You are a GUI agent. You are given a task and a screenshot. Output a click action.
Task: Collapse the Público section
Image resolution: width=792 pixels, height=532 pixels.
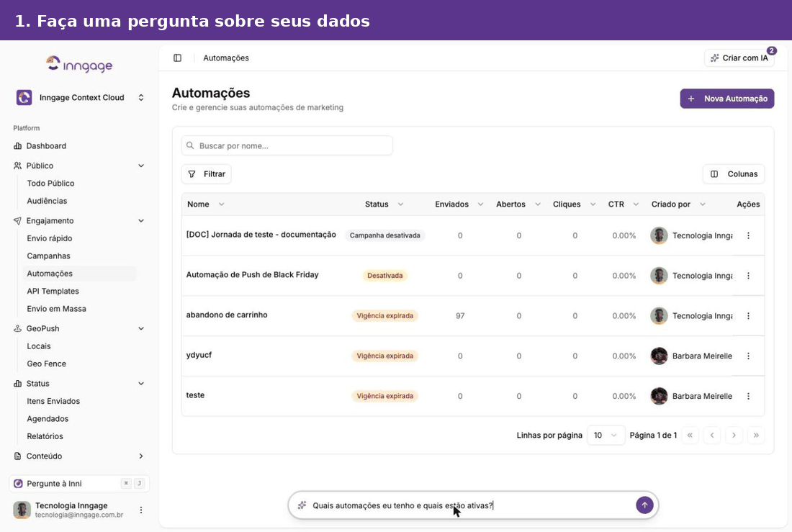click(141, 166)
